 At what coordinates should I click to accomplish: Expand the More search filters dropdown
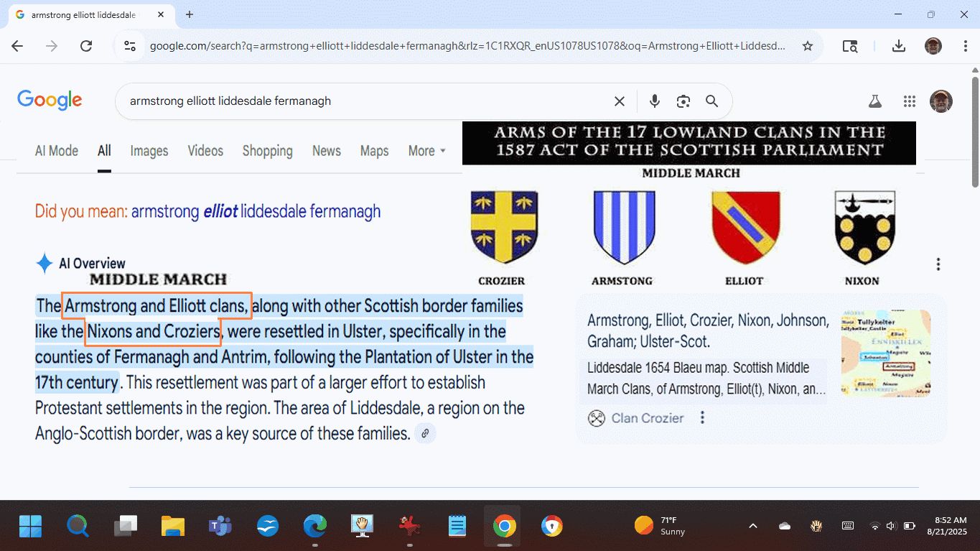coord(426,151)
